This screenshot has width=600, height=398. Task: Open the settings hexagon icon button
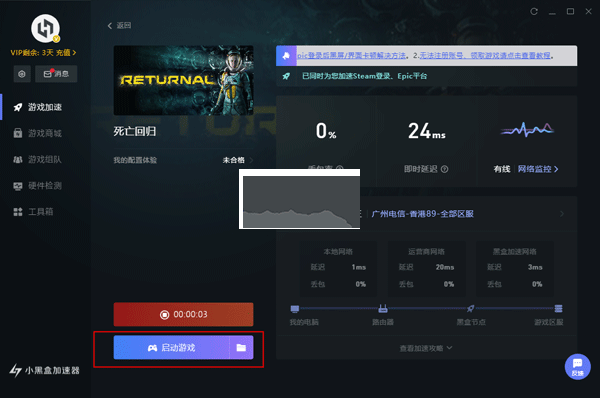(22, 74)
